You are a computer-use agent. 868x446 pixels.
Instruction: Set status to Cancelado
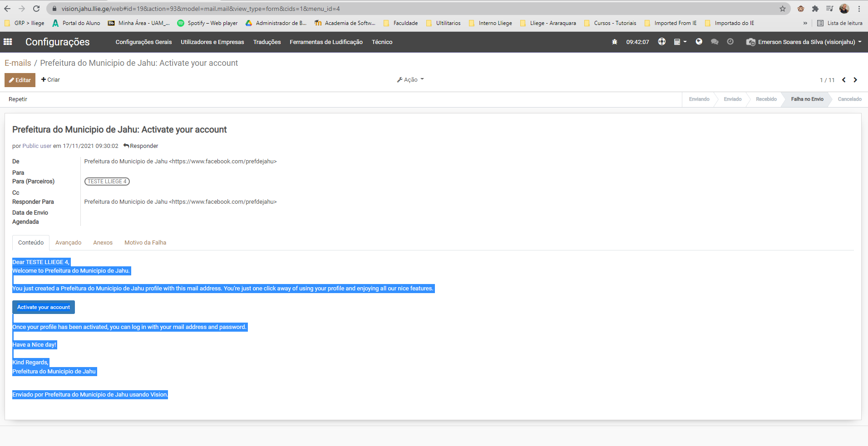pyautogui.click(x=849, y=99)
